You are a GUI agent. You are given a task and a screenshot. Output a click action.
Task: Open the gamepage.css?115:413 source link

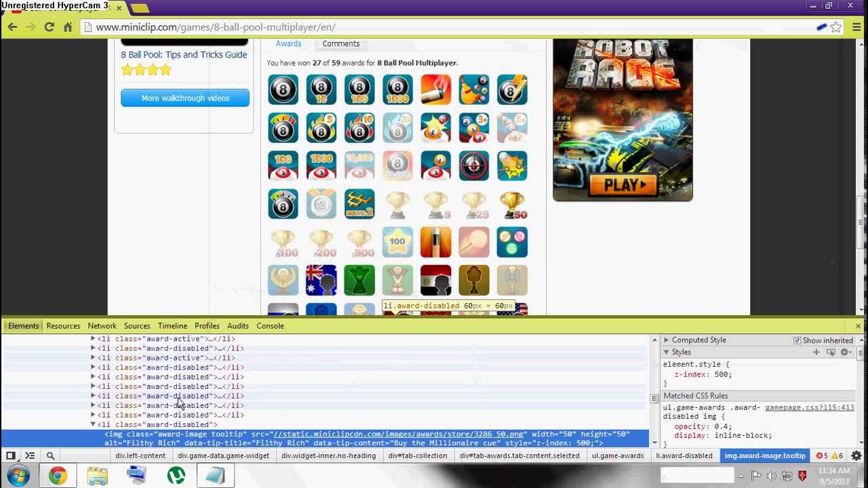click(810, 407)
